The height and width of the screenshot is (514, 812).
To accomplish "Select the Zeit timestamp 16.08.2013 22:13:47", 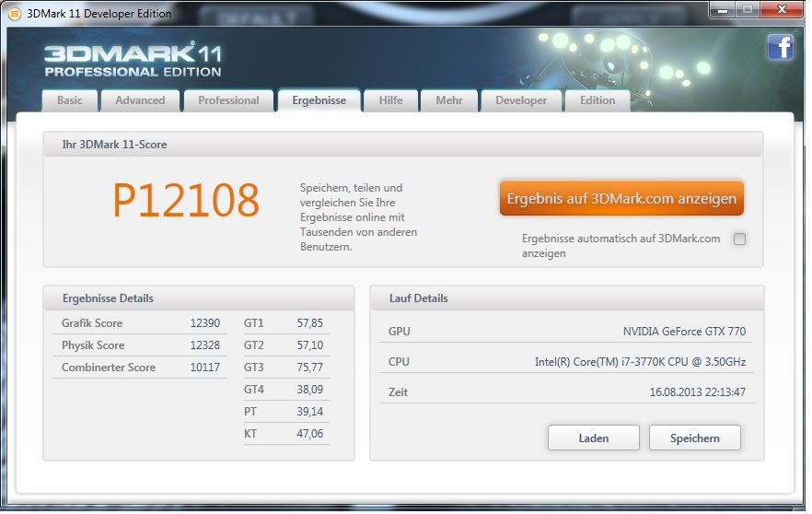I will coord(698,392).
